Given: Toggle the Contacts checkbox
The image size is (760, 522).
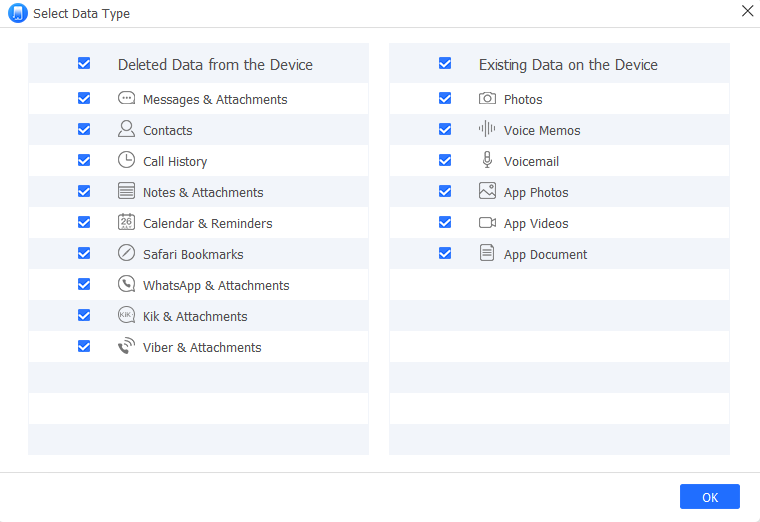Looking at the screenshot, I should 84,129.
